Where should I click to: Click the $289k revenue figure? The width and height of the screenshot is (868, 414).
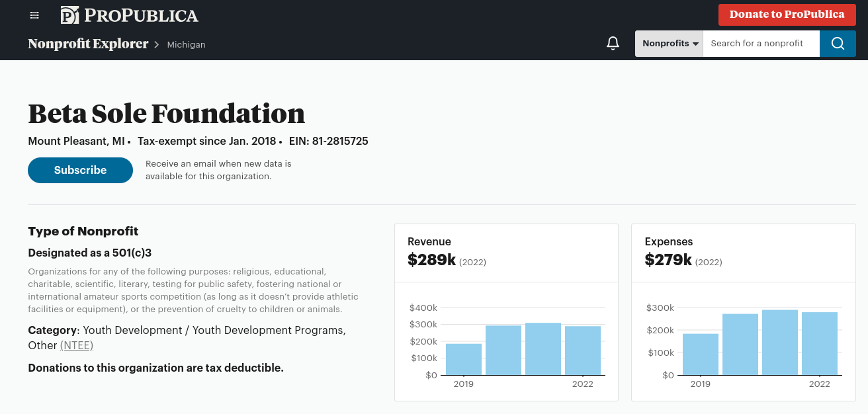(x=431, y=260)
